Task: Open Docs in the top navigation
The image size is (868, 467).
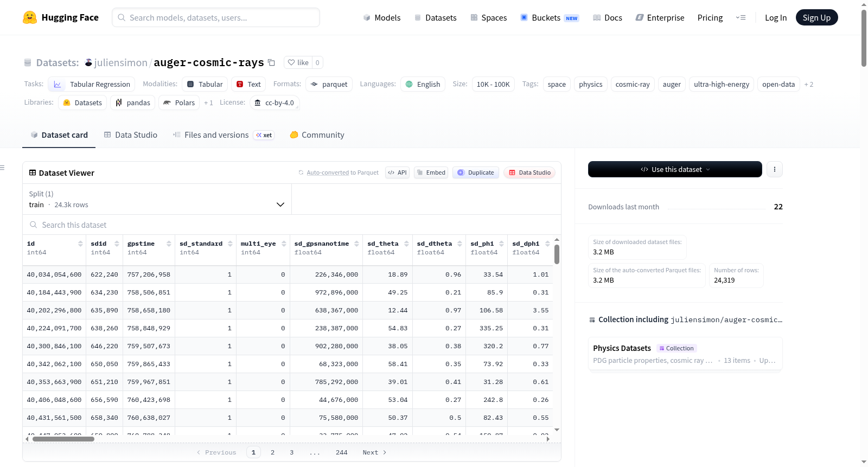Action: click(608, 17)
